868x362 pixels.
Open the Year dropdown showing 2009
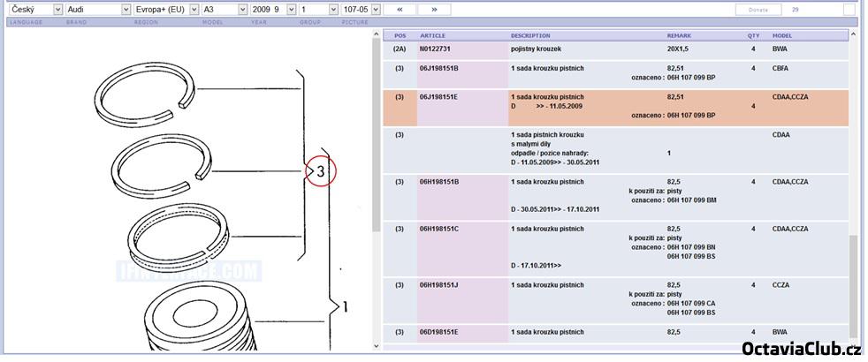tap(270, 9)
